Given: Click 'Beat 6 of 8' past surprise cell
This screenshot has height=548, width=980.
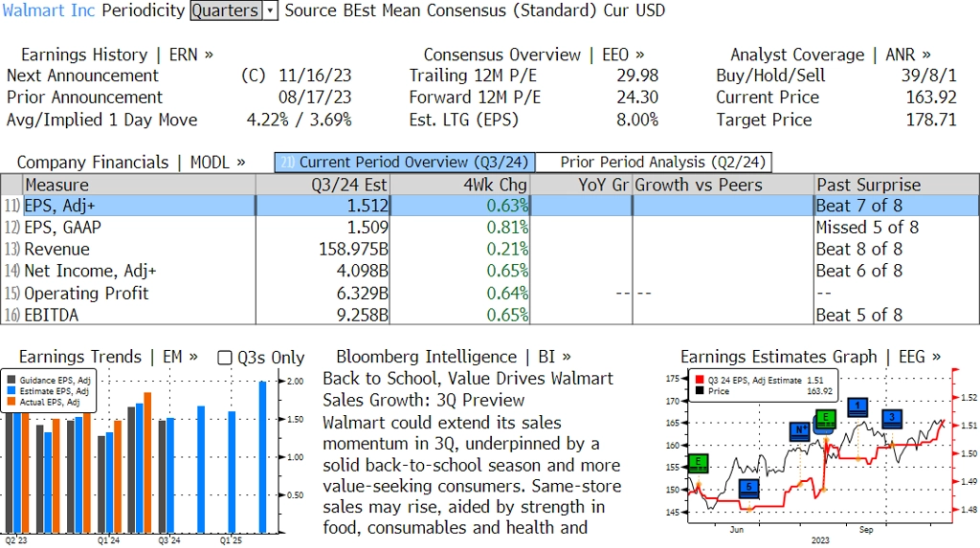Looking at the screenshot, I should tap(859, 272).
